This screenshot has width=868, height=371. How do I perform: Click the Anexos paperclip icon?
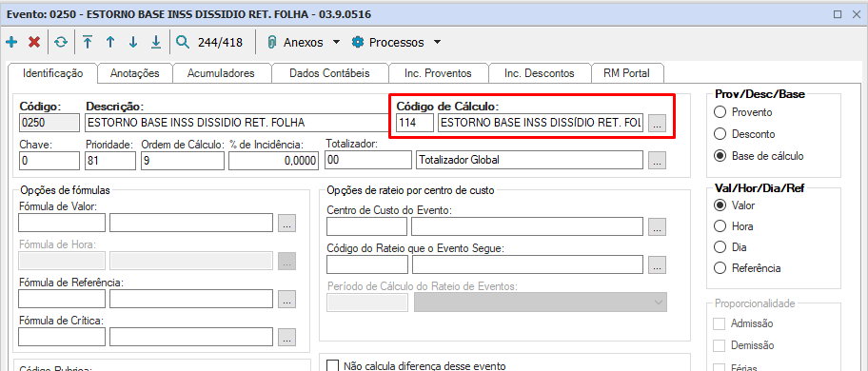click(x=272, y=43)
